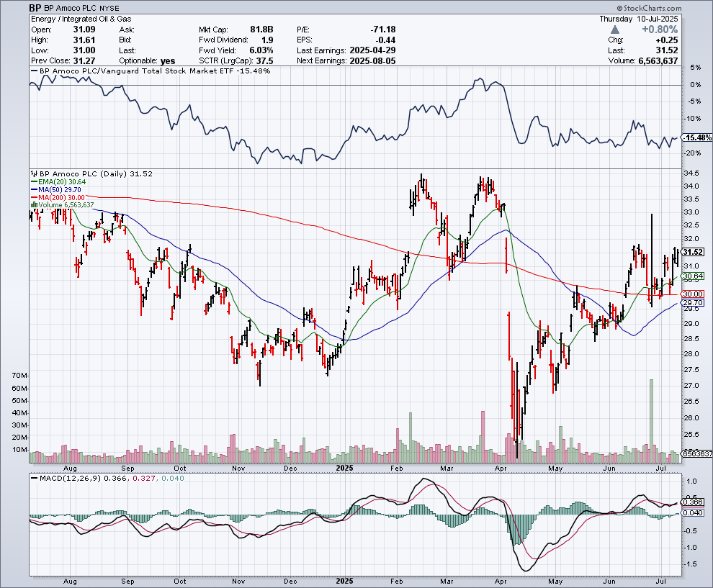Click the -15.48% relative strength end label
713x588 pixels.
tap(698, 137)
